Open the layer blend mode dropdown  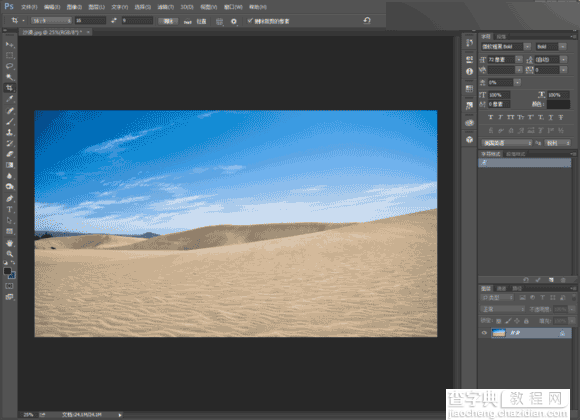[502, 309]
